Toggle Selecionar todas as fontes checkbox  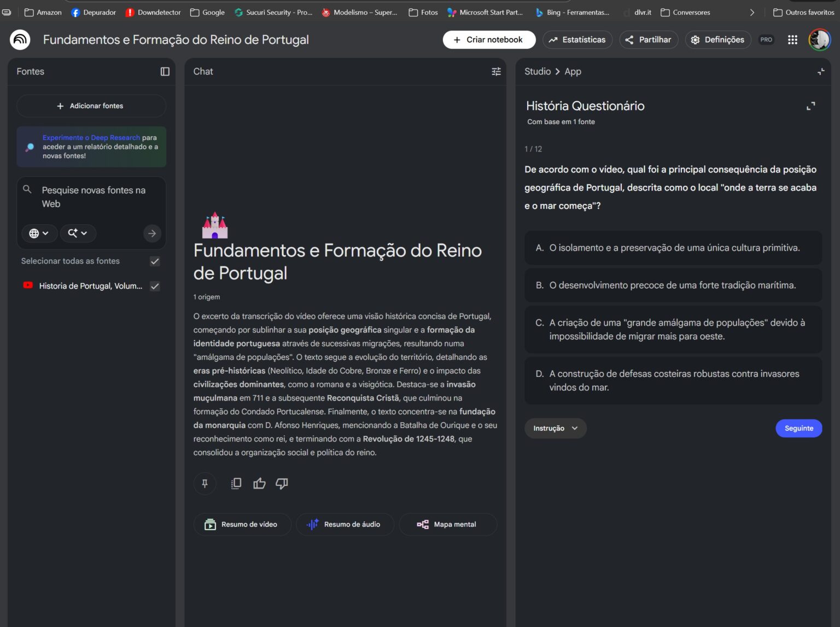point(155,262)
